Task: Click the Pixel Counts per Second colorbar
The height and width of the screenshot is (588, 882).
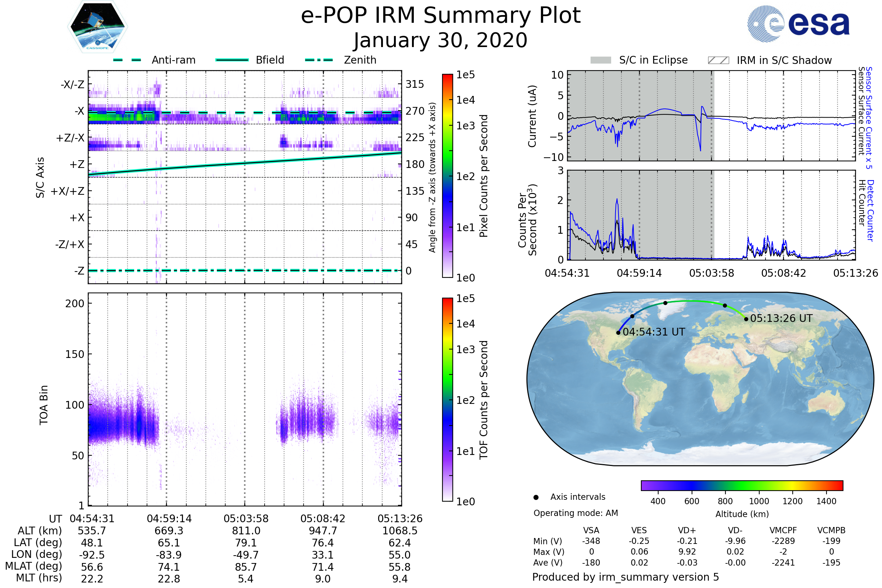Action: (447, 176)
